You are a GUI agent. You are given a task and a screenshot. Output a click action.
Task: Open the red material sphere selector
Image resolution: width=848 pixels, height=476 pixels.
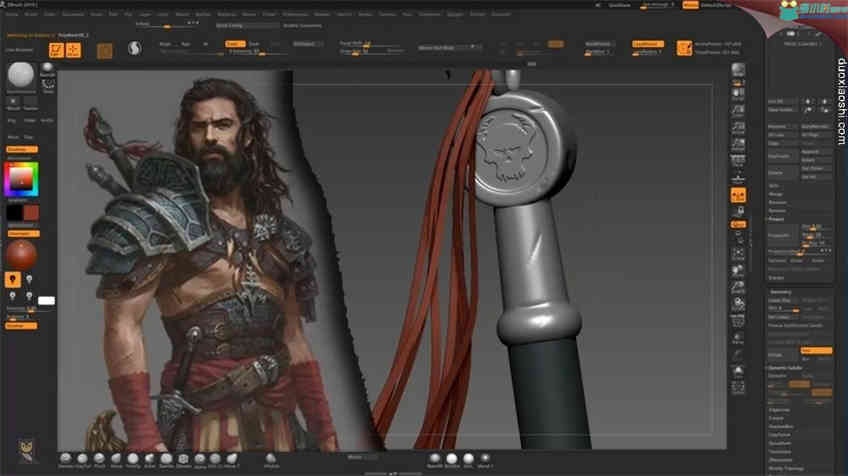pos(22,254)
